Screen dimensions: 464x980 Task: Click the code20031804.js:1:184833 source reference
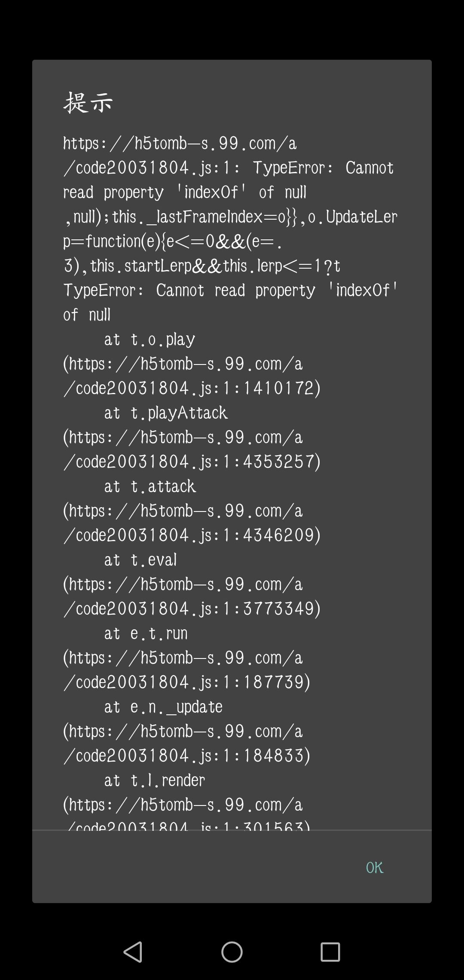[x=187, y=756]
